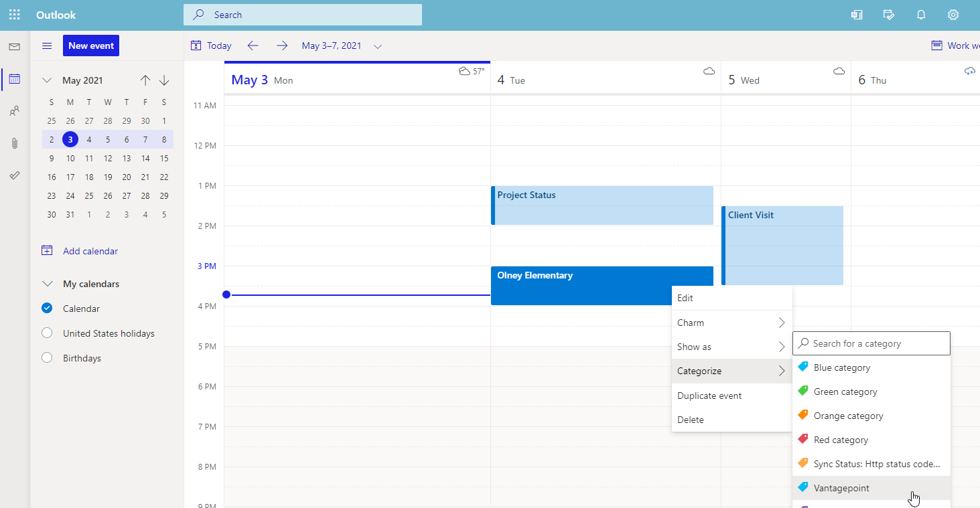The height and width of the screenshot is (508, 980).
Task: Click the Search box
Action: click(303, 15)
